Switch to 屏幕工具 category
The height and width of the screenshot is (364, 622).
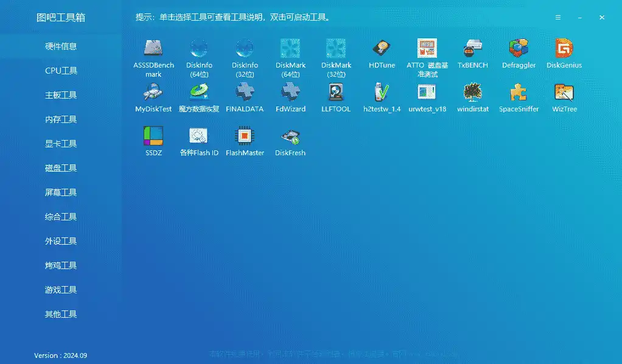click(61, 192)
